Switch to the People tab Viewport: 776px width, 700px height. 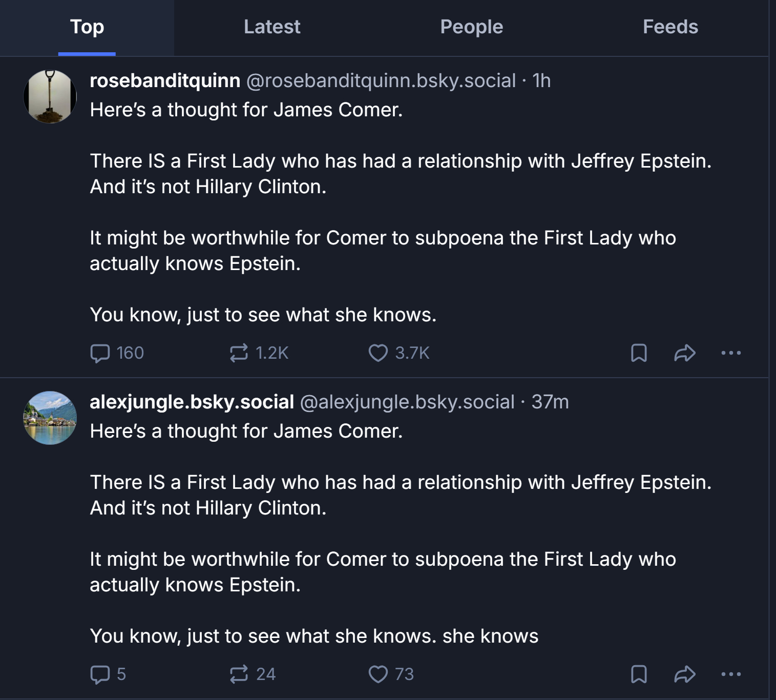[471, 27]
